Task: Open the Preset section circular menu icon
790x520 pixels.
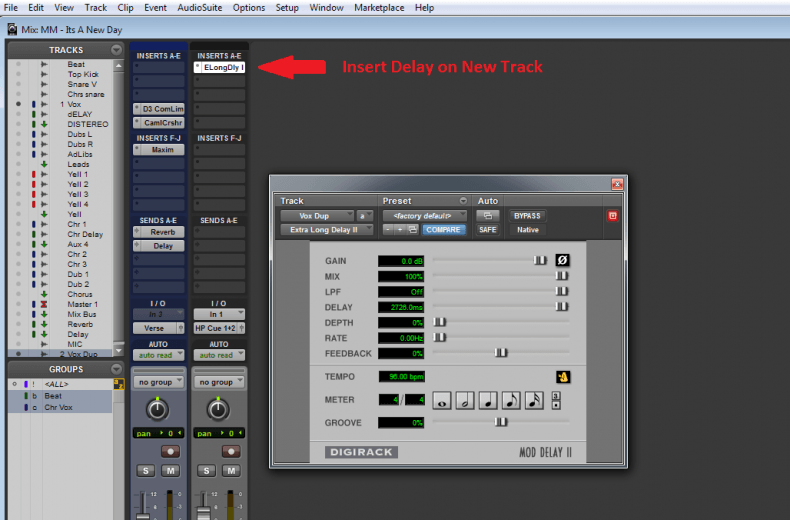Action: point(463,201)
